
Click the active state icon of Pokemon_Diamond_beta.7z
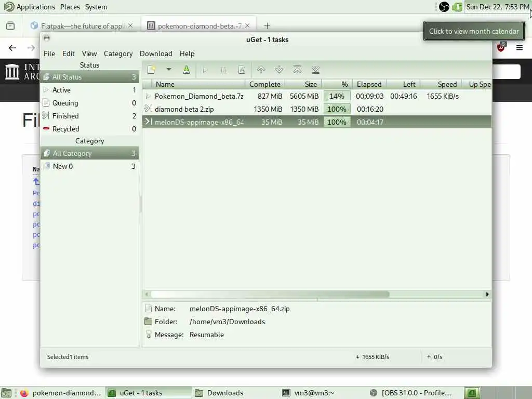tap(148, 96)
